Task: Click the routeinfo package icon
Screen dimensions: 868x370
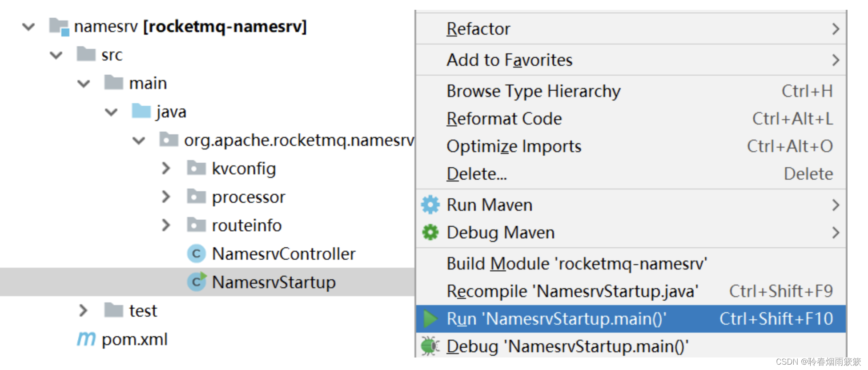Action: 197,225
